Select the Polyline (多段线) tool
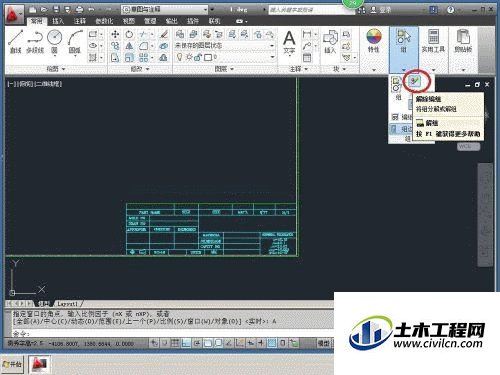 [35, 42]
